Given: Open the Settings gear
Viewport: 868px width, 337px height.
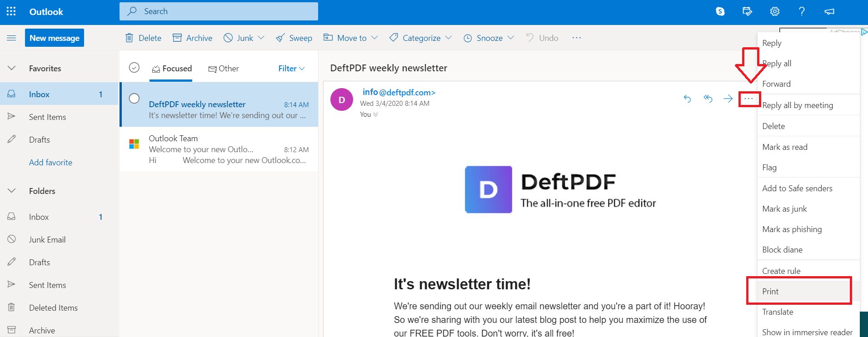Looking at the screenshot, I should 775,11.
